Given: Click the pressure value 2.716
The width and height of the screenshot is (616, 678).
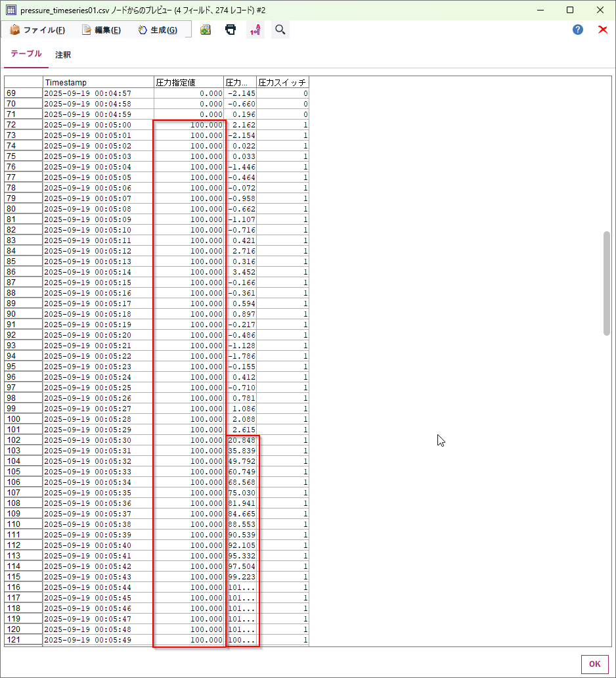Looking at the screenshot, I should (244, 251).
